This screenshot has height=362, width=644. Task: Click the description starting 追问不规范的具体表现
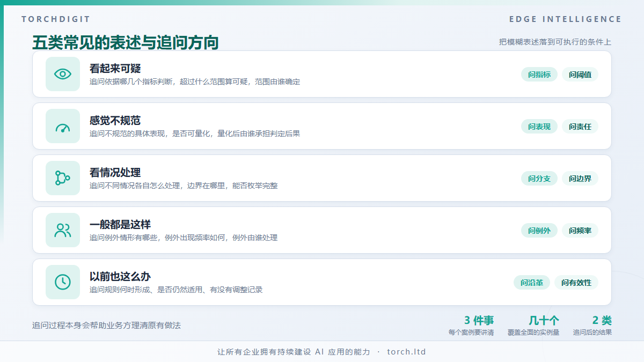coord(195,134)
